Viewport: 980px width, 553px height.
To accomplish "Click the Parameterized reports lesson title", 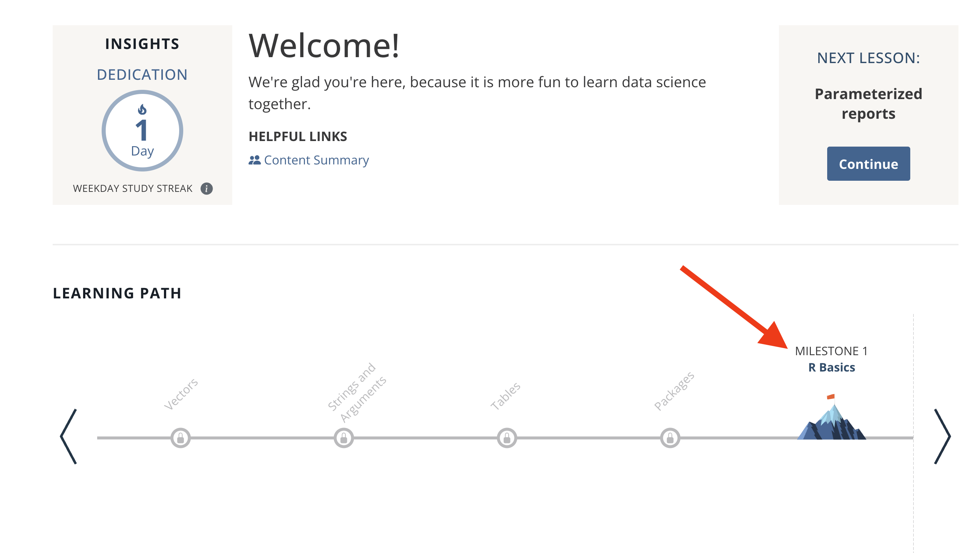I will click(x=868, y=104).
